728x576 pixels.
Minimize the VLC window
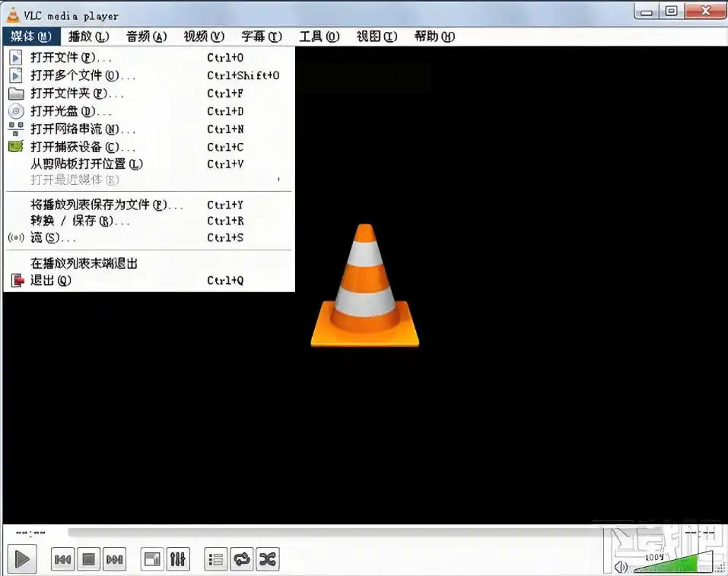coord(647,11)
